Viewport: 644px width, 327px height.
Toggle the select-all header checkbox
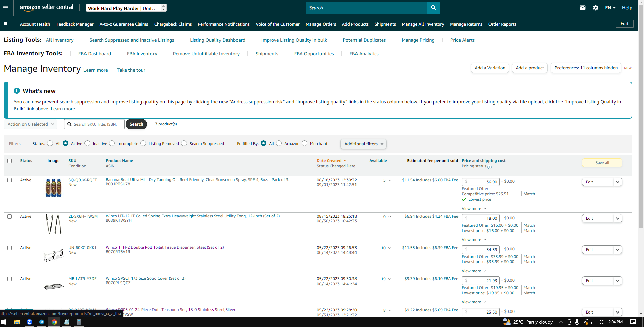[10, 161]
